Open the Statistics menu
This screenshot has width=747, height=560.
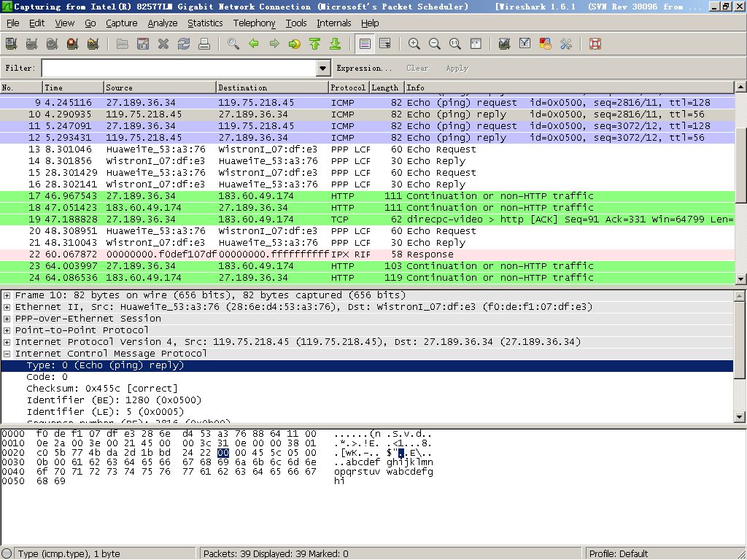click(205, 23)
